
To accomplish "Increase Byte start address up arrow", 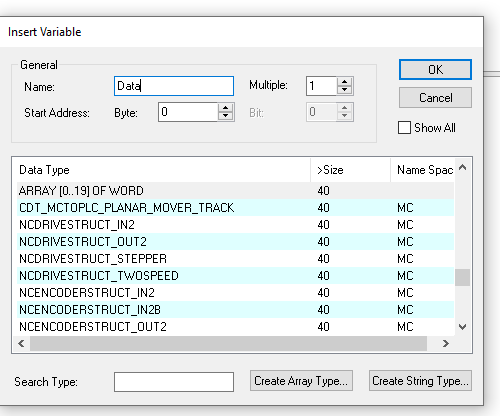I will tap(226, 108).
